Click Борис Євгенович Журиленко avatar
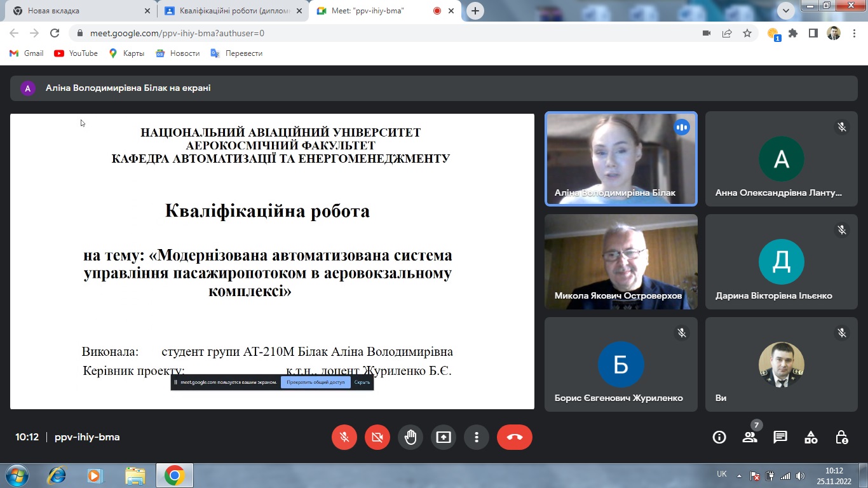 621,365
